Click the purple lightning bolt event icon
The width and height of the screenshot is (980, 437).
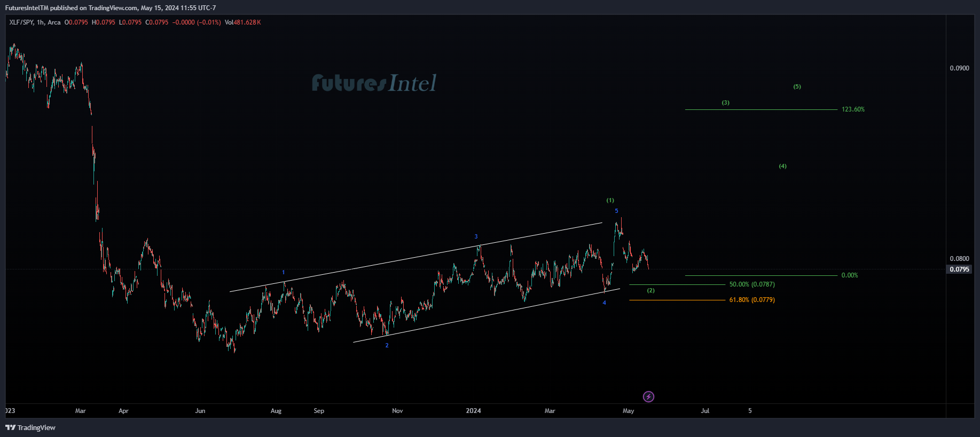click(x=648, y=396)
